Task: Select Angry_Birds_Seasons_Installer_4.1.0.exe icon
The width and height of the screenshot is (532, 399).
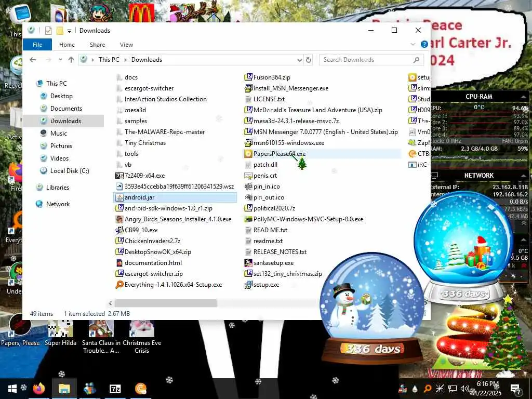Action: coord(119,219)
